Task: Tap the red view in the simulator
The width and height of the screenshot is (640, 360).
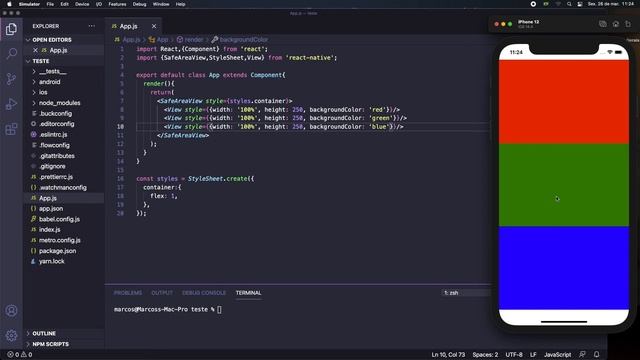Action: (564, 102)
